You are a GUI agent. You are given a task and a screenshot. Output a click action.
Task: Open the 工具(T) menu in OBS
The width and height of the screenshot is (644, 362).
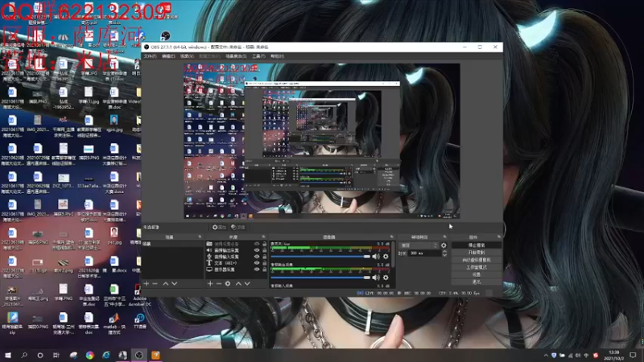[258, 56]
